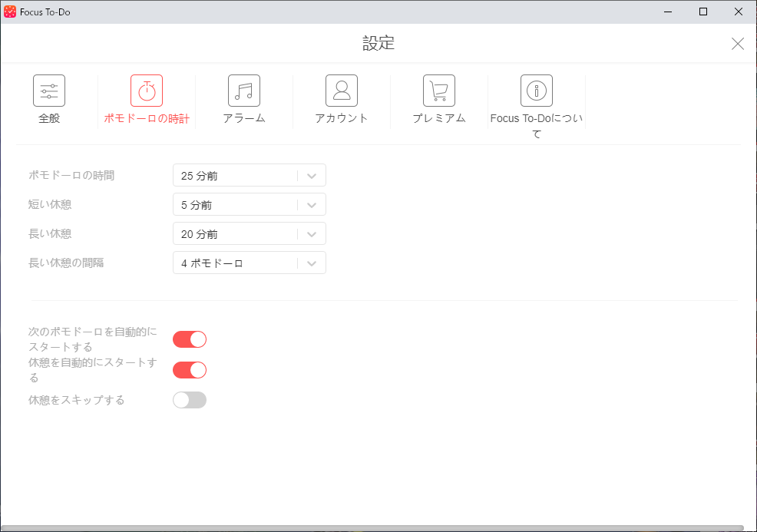
Task: Switch to the プレミアム tab label
Action: coord(439,118)
